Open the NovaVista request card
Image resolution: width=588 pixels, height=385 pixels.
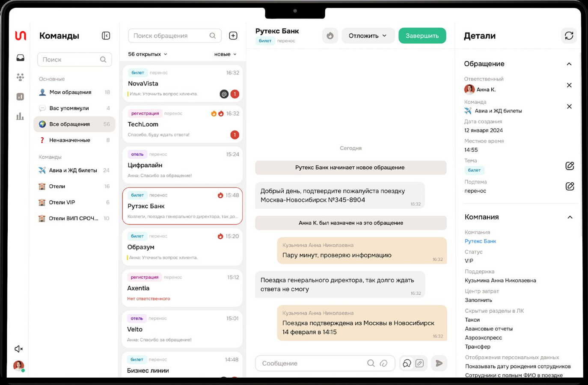click(182, 83)
